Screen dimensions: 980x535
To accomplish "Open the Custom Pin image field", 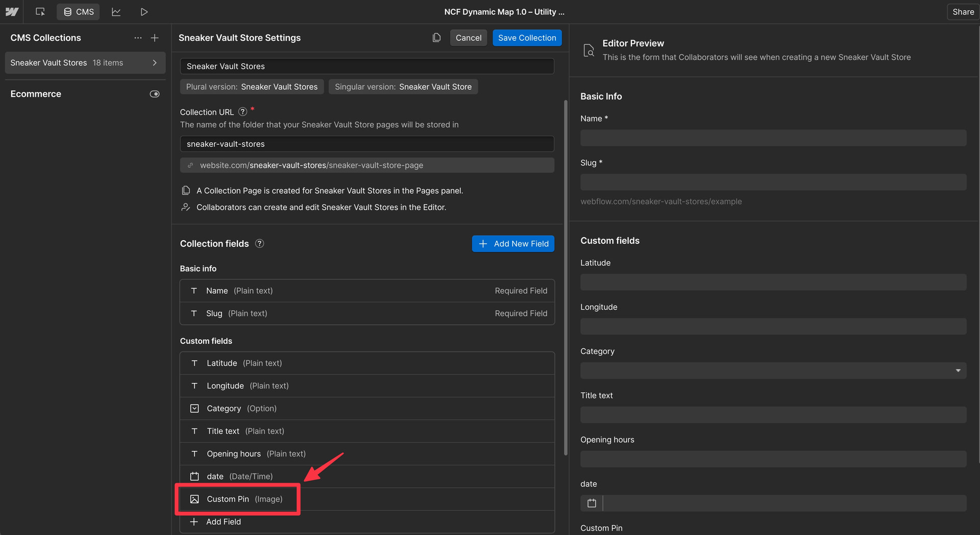I will point(367,499).
